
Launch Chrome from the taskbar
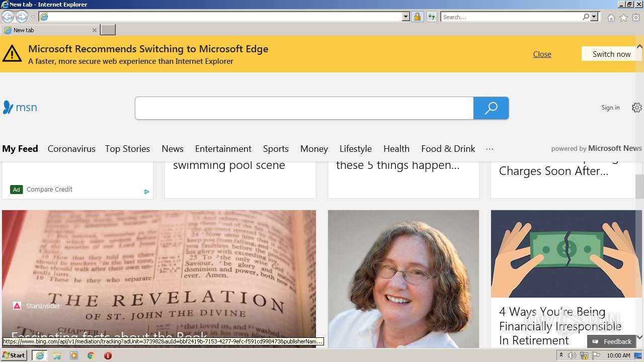point(91,355)
